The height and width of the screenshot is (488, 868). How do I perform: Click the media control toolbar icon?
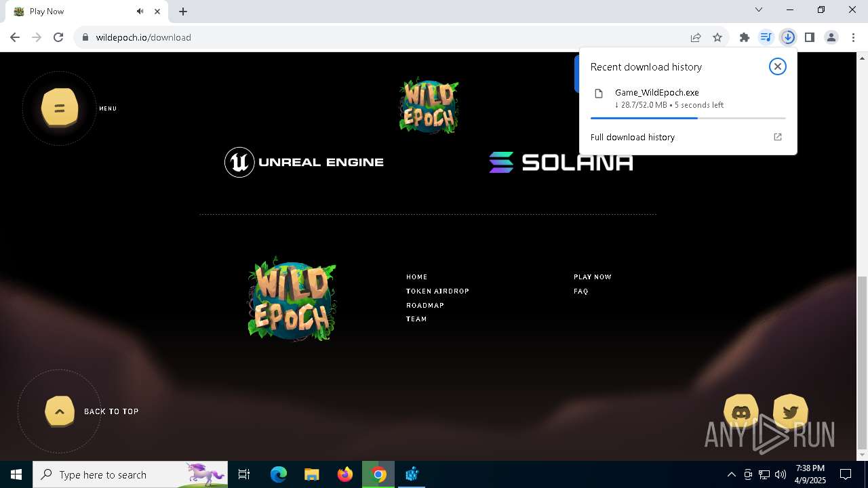click(x=766, y=37)
